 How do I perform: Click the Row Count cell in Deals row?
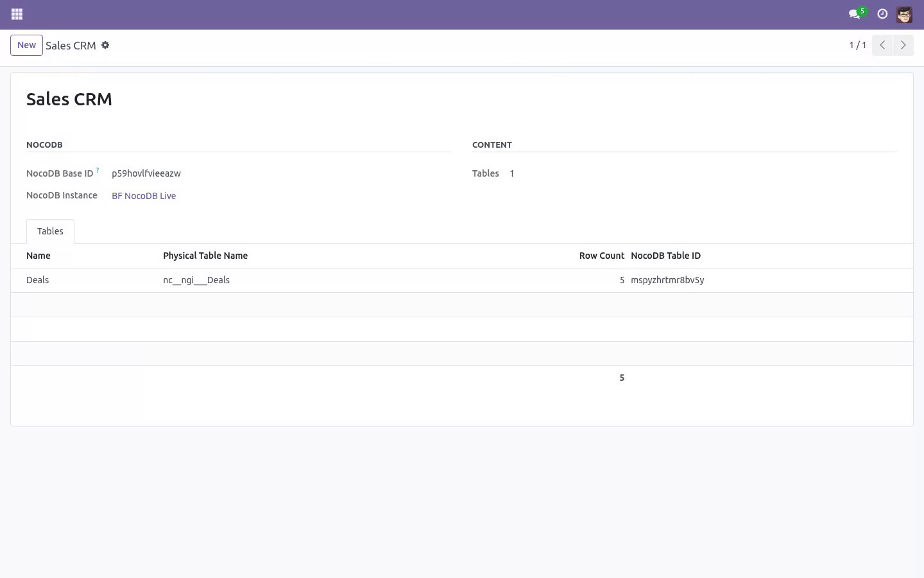tap(622, 280)
